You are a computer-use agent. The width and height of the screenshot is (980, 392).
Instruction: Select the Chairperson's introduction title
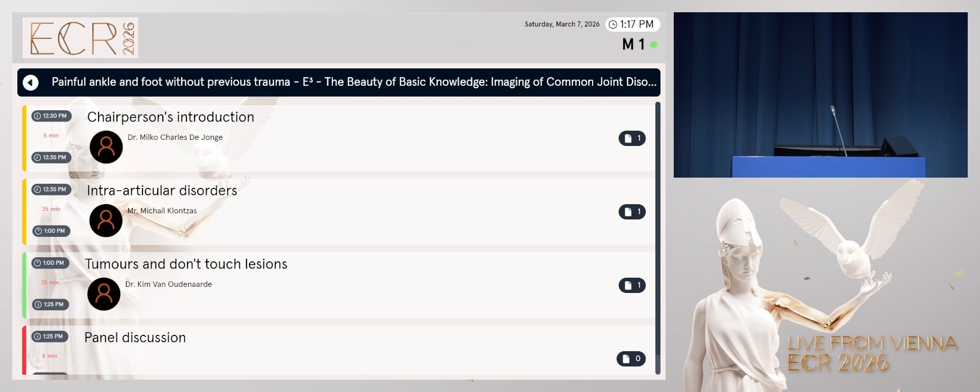pyautogui.click(x=170, y=117)
